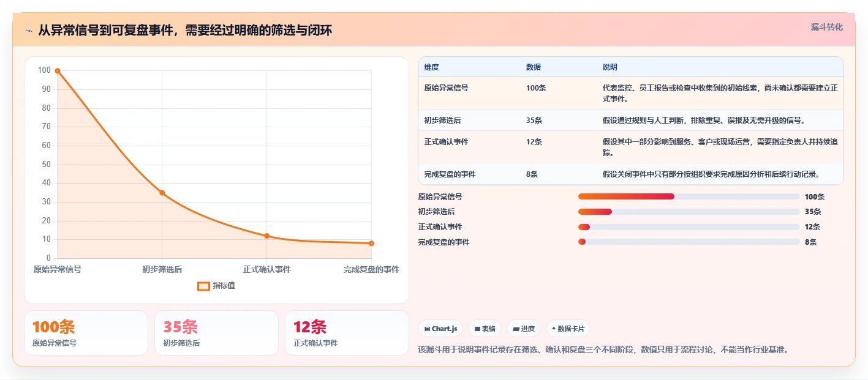
Task: Click x-axis label 完成复盘的事件 under the chart
Action: (x=371, y=269)
